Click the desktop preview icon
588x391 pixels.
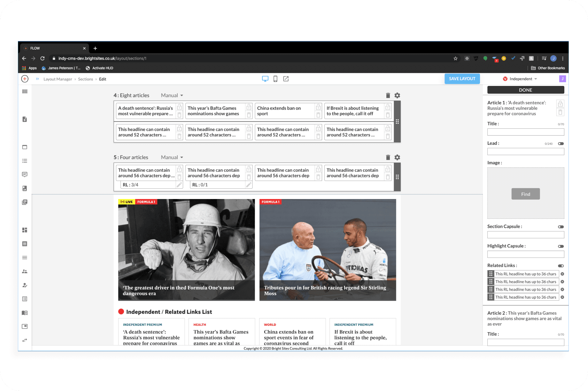click(x=265, y=79)
